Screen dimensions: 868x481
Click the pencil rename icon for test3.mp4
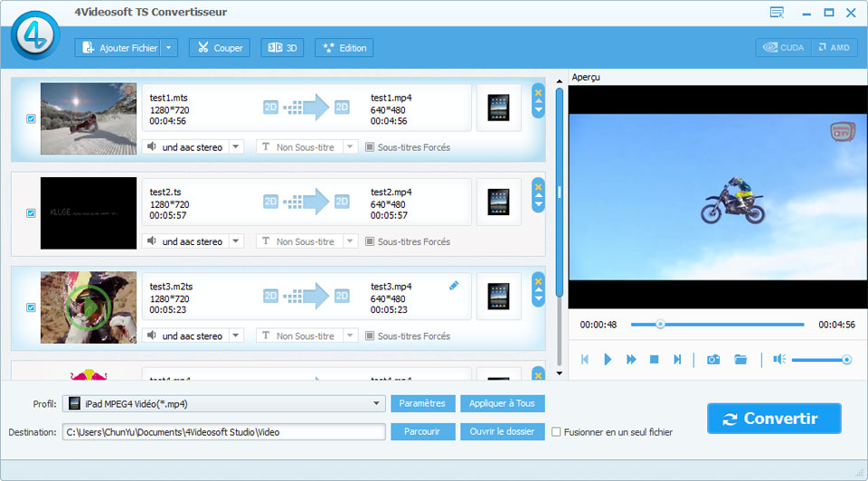454,286
